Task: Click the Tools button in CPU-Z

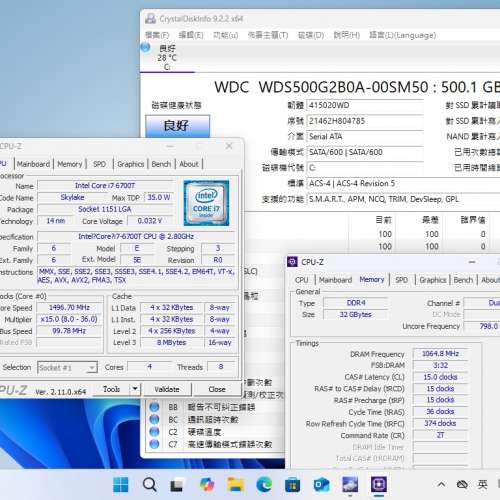Action: coord(111,389)
